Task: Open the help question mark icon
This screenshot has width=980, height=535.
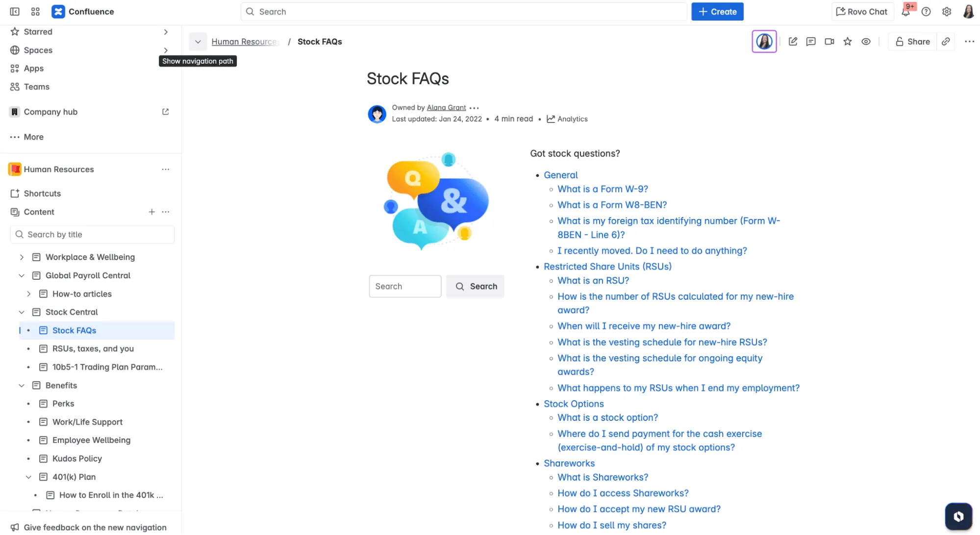Action: point(926,12)
